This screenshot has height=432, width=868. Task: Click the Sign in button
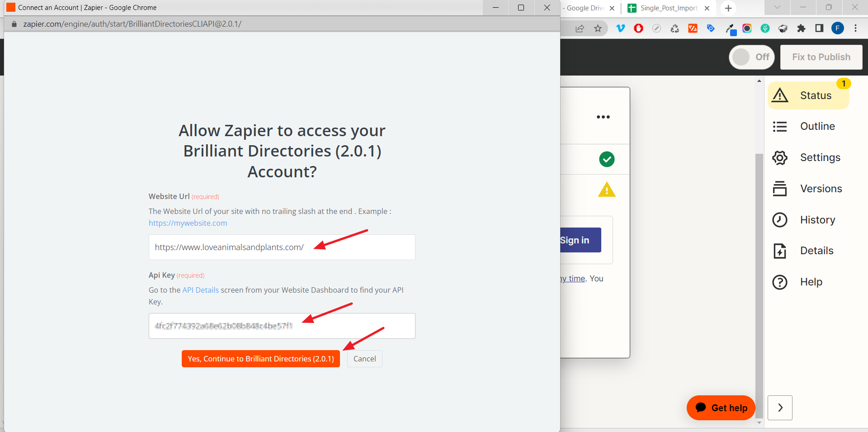click(x=580, y=240)
